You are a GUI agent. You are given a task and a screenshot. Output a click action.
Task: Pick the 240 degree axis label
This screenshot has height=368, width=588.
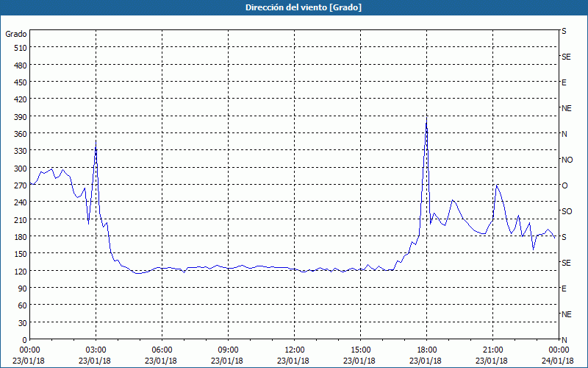click(x=21, y=202)
